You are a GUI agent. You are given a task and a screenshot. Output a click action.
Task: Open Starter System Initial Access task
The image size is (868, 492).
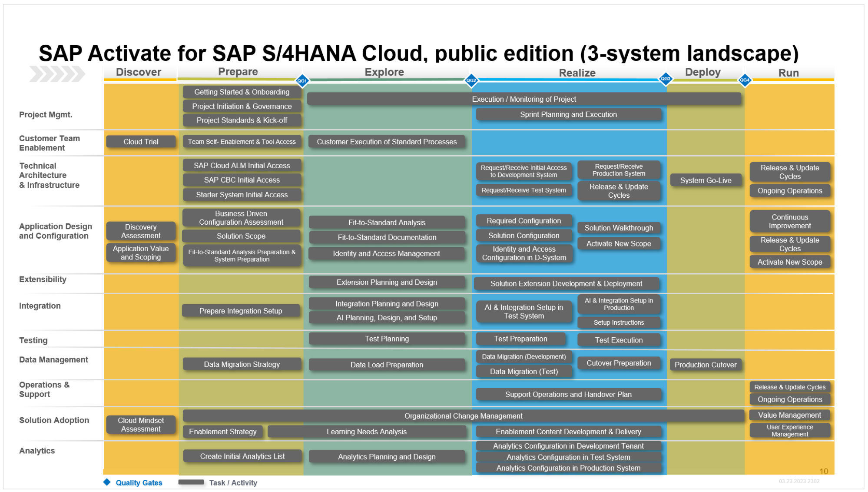click(242, 195)
